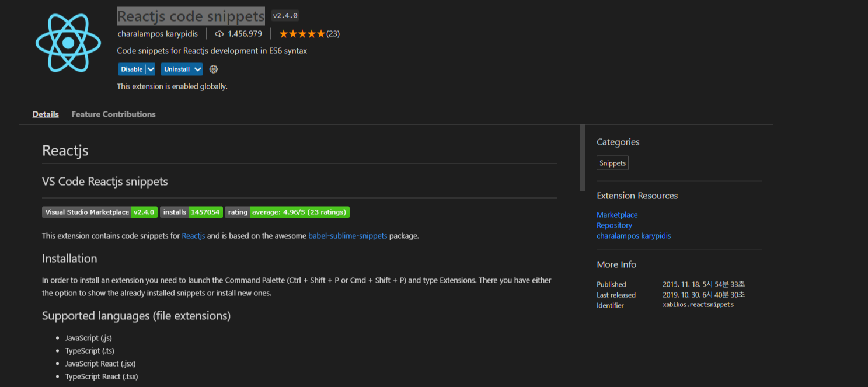
Task: Click the JavaScript React (.jsx) list item
Action: pos(100,364)
